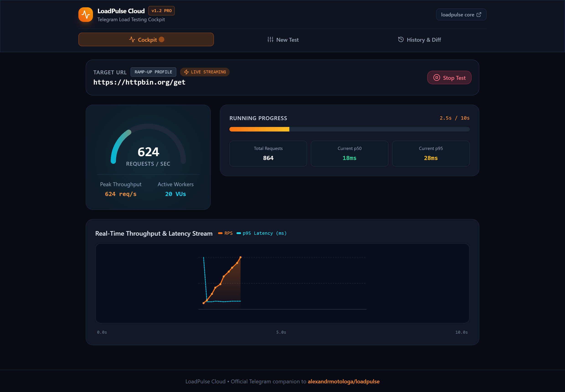Viewport: 565px width, 392px height.
Task: Click the 5.0s chart axis label
Action: click(x=281, y=332)
